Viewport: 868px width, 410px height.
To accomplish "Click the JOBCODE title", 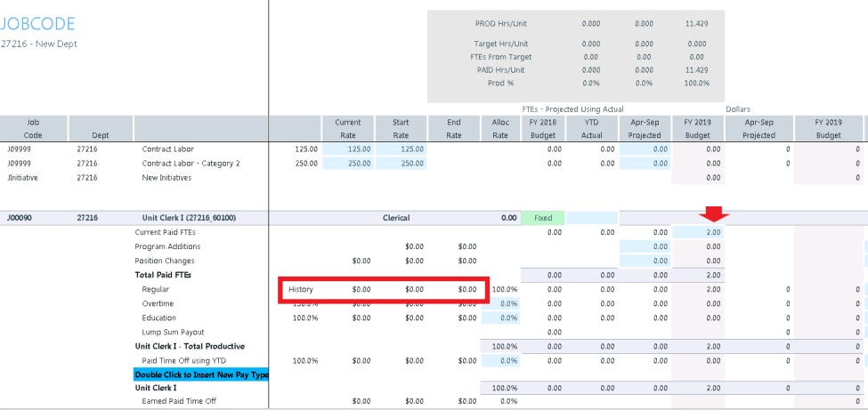I will coord(37,24).
